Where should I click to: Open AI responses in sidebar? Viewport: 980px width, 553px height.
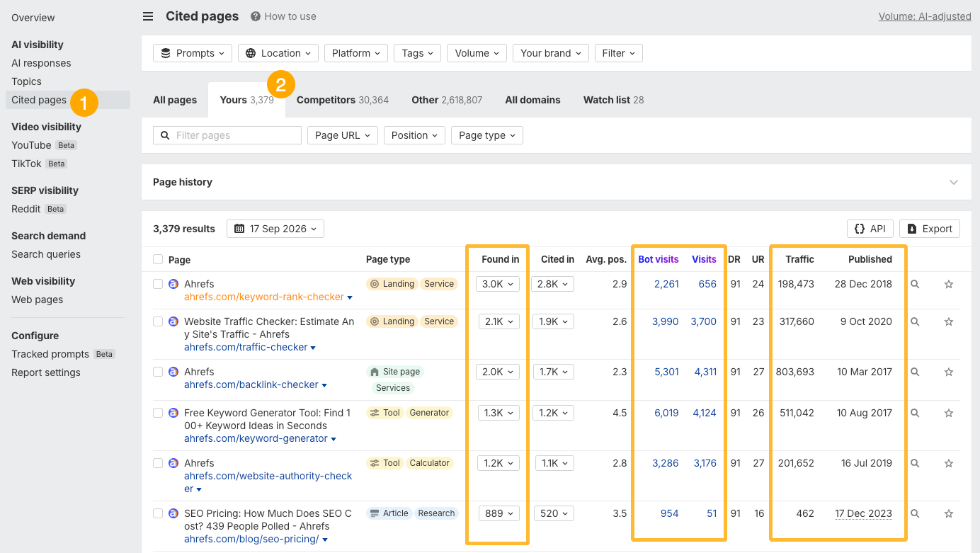[x=41, y=63]
